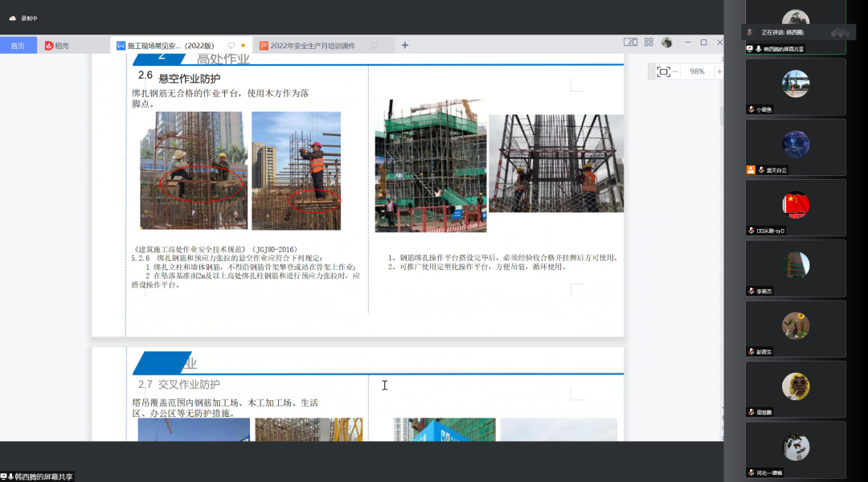Click the zoom in plus button
This screenshot has width=868, height=482.
[x=719, y=71]
